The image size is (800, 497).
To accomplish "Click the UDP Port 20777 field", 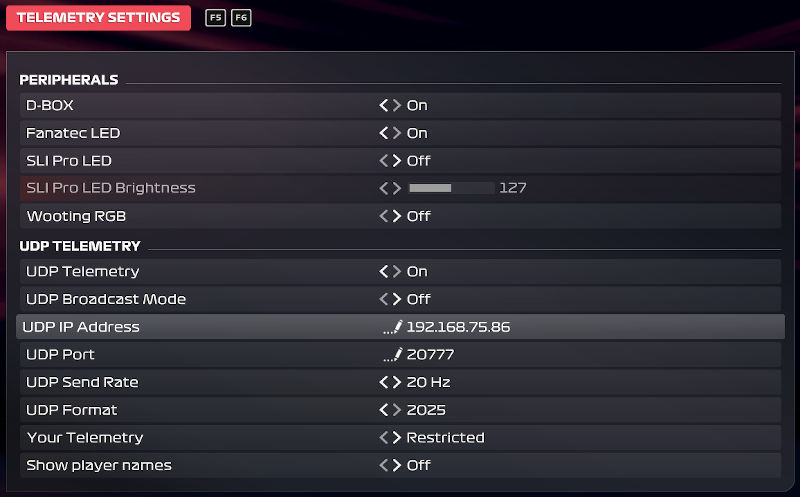I will [x=431, y=354].
